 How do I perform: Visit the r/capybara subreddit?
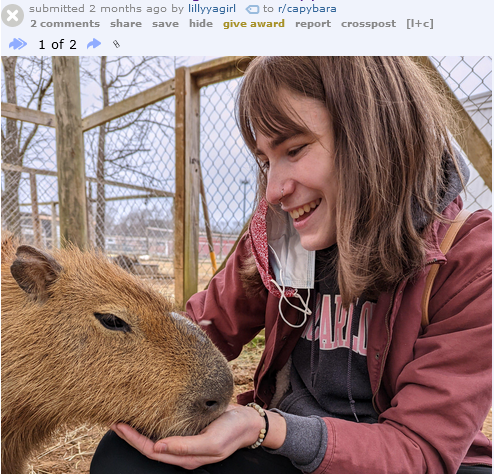coord(307,9)
